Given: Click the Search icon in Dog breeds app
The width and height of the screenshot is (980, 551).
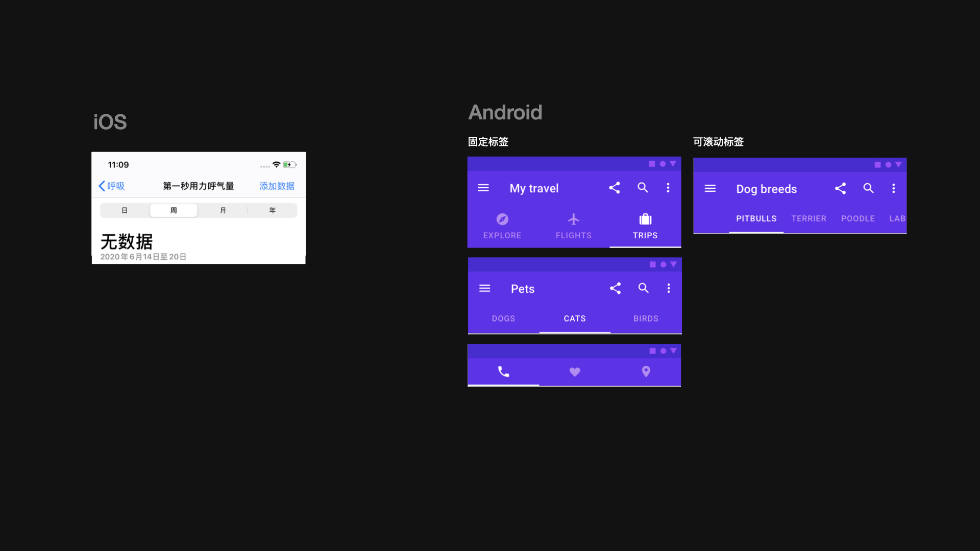Looking at the screenshot, I should 868,188.
